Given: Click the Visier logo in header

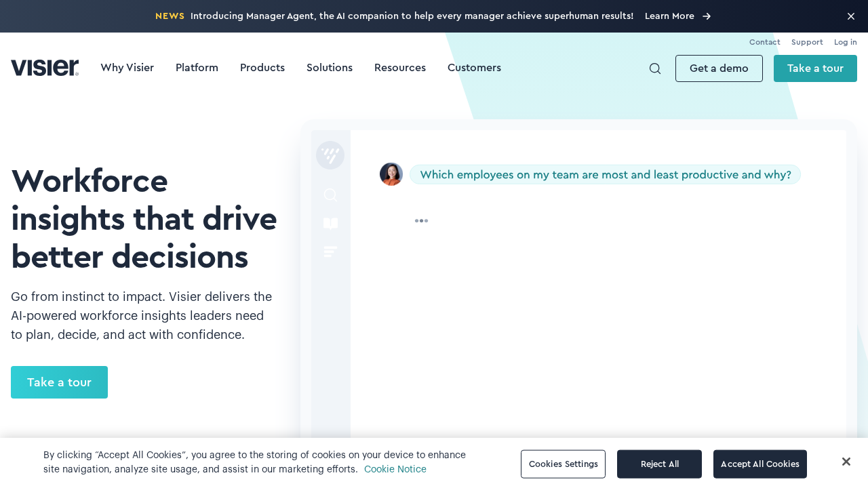Looking at the screenshot, I should coord(45,68).
